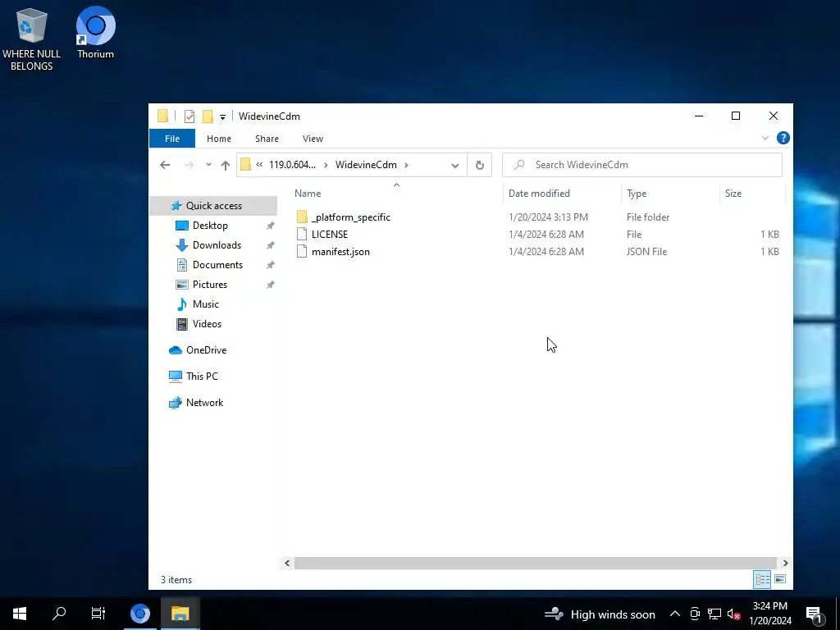840x630 pixels.
Task: Go back with the Back arrow
Action: pos(165,165)
